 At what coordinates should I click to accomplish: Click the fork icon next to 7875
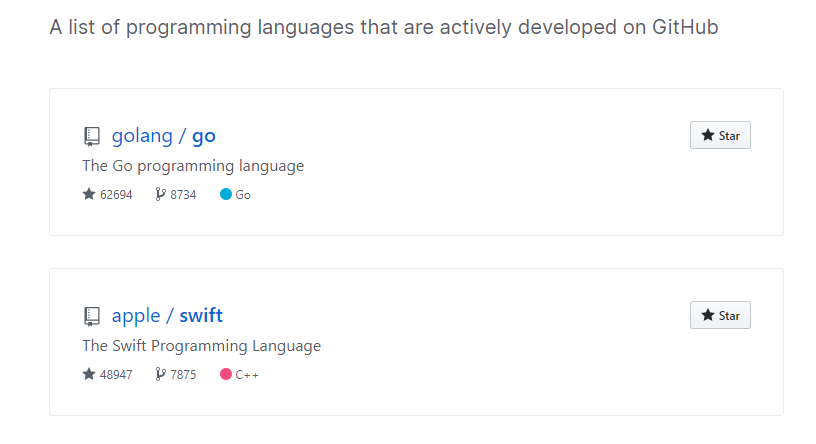click(x=160, y=374)
